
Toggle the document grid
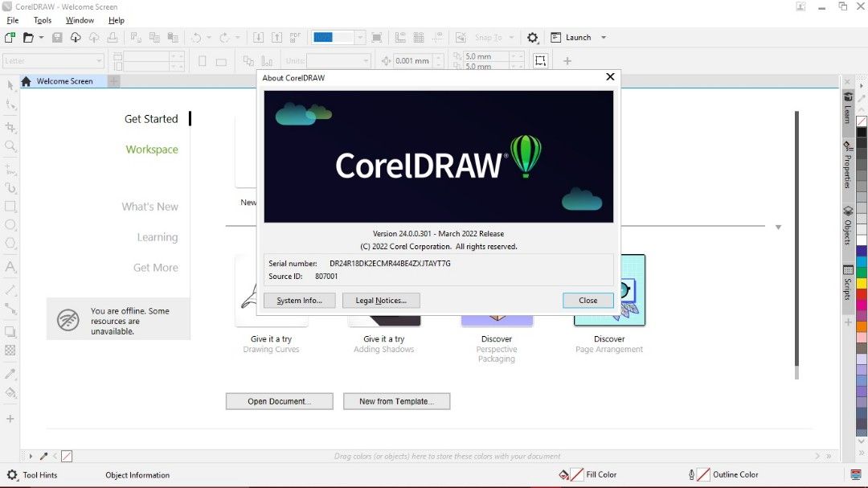(419, 37)
